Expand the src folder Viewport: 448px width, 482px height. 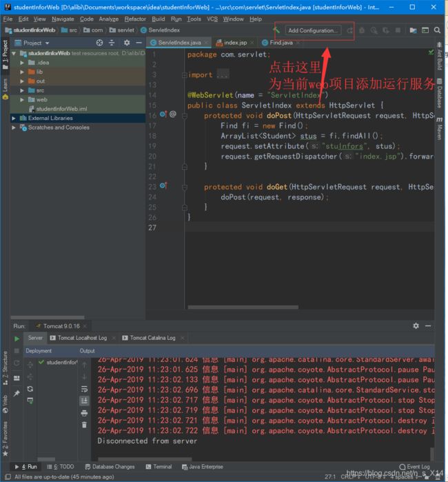pos(22,90)
